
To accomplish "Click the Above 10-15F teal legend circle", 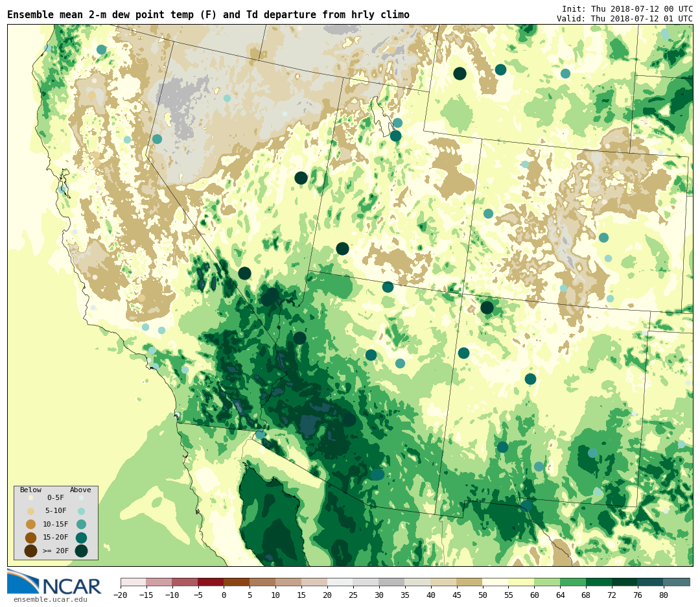I will point(81,524).
